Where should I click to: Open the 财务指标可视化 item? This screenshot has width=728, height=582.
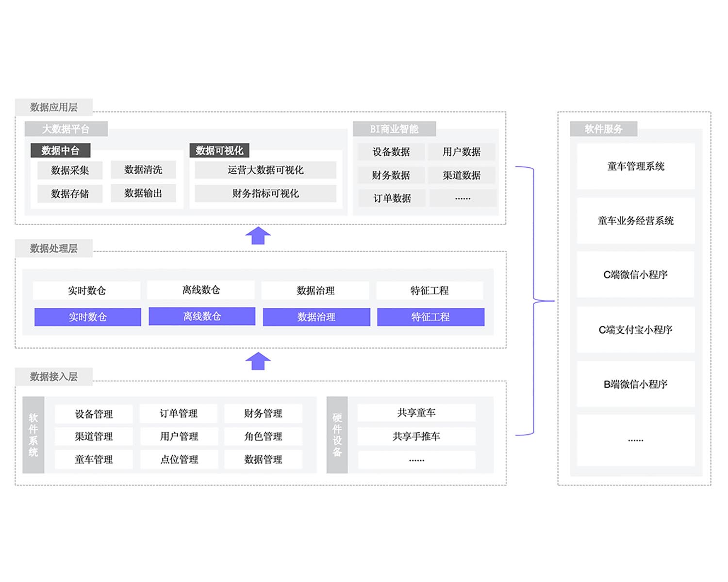coord(265,193)
